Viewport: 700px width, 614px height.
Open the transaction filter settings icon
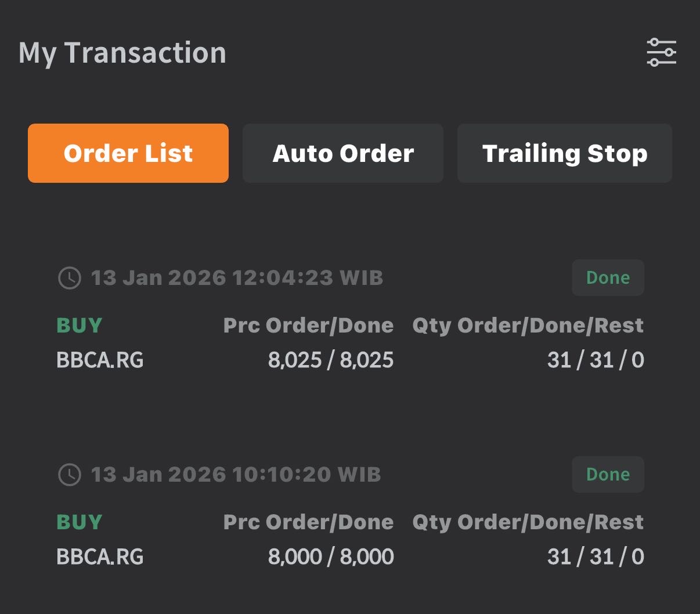pos(661,52)
